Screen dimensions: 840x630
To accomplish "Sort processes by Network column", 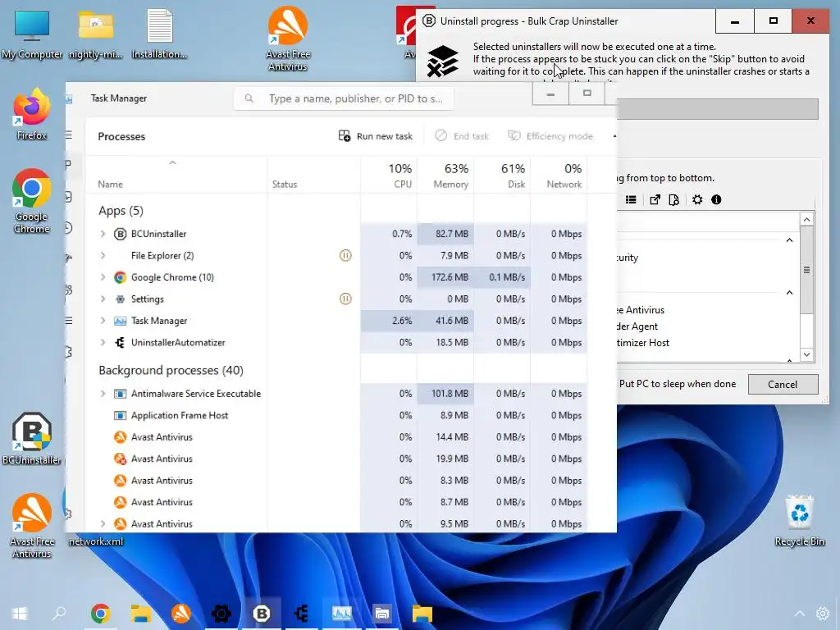I will tap(559, 176).
